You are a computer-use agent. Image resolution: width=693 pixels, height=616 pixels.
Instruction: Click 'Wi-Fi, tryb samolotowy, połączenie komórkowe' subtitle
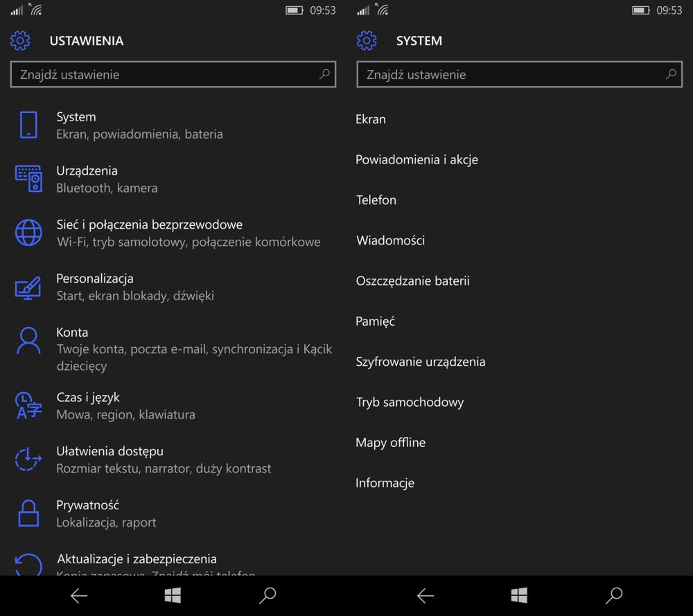[x=188, y=242]
